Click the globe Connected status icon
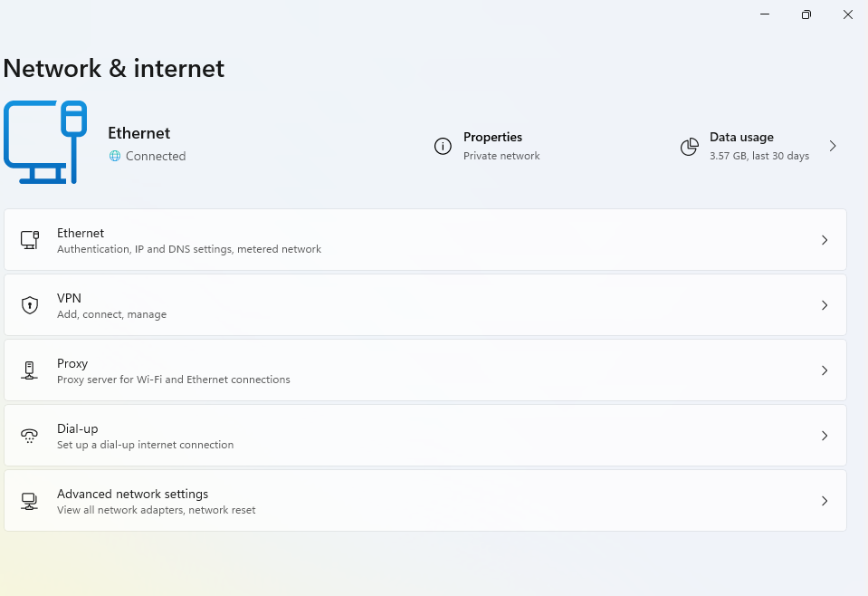 115,156
